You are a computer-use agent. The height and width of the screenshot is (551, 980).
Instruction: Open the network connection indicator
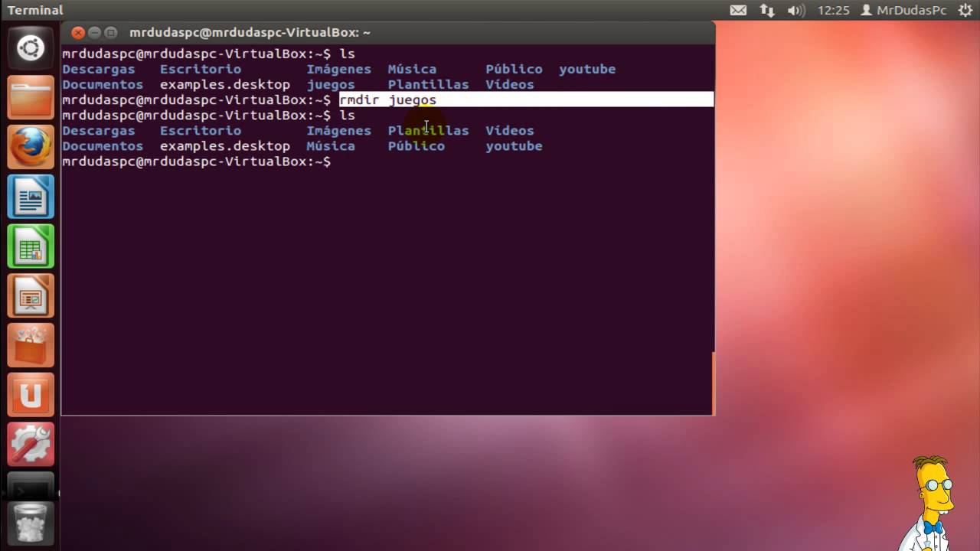tap(767, 10)
